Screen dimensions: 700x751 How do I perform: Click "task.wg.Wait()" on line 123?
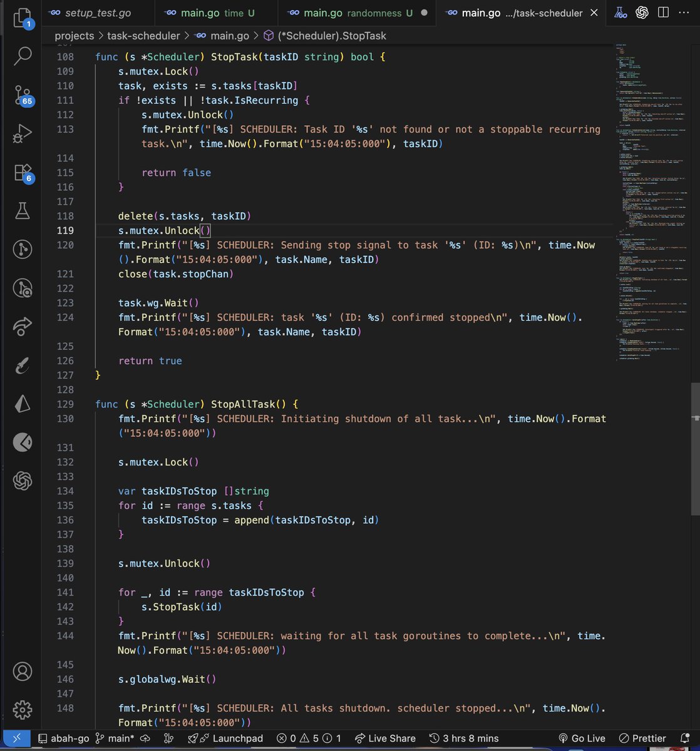tap(159, 303)
